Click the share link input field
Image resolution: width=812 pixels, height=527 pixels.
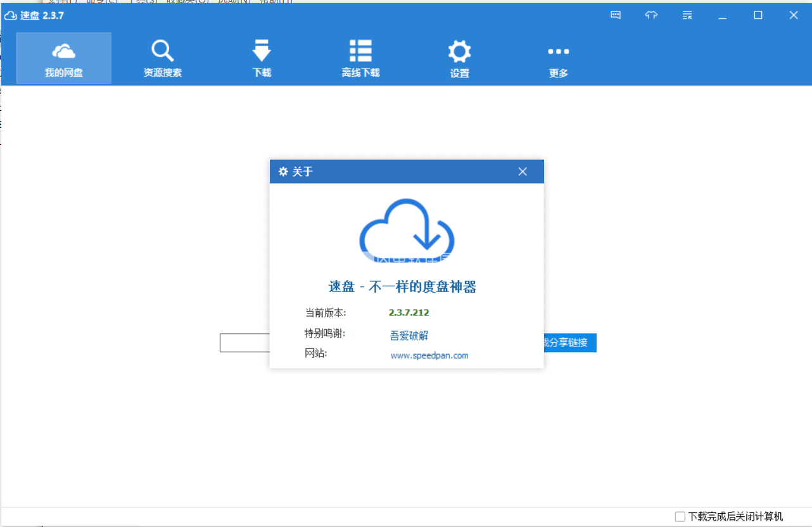click(x=245, y=343)
